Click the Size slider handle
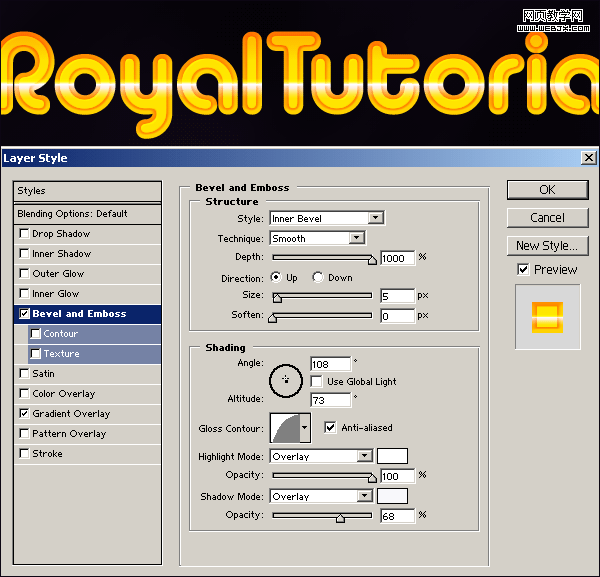600x577 pixels. coord(277,298)
